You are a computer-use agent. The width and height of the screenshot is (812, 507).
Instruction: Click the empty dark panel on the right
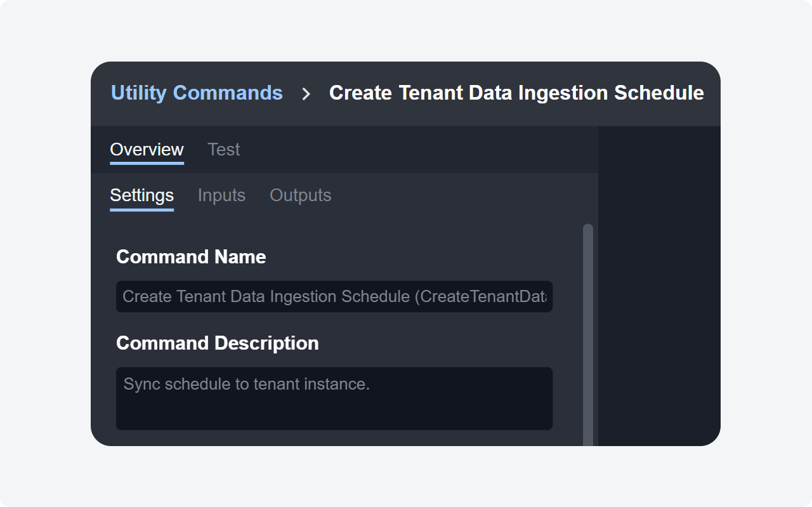(658, 286)
